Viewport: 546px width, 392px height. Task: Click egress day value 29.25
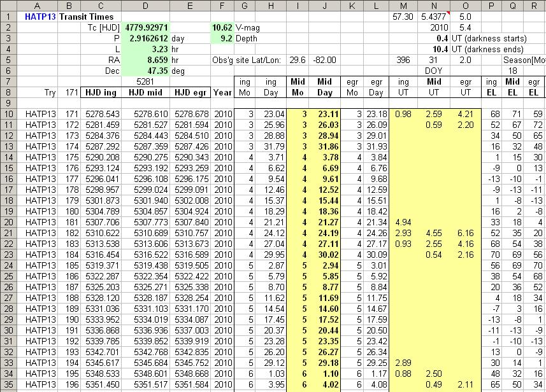click(376, 363)
